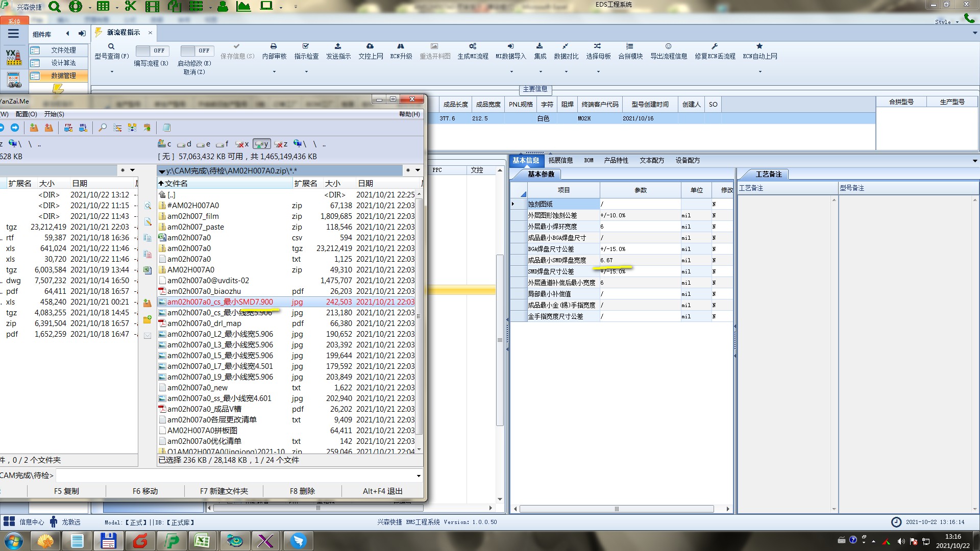Click the ECN升级 toolbar icon
Screen dimensions: 980x551
(401, 46)
